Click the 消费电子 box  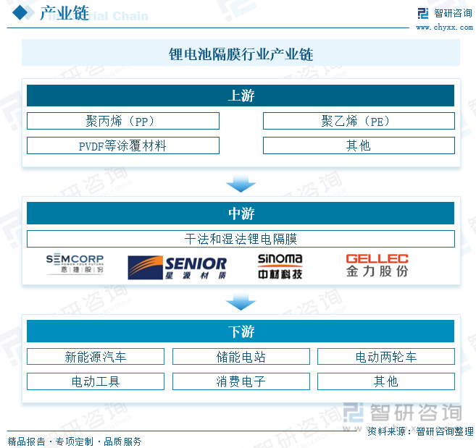coord(241,381)
